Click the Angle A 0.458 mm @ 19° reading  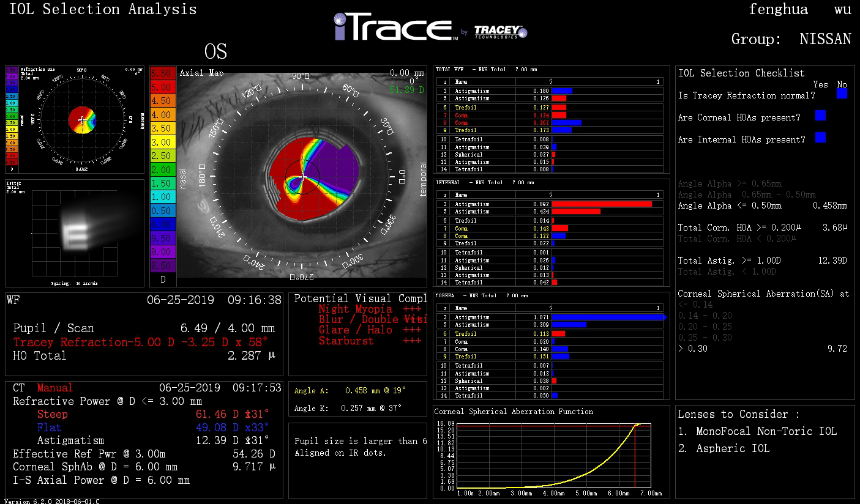point(350,390)
